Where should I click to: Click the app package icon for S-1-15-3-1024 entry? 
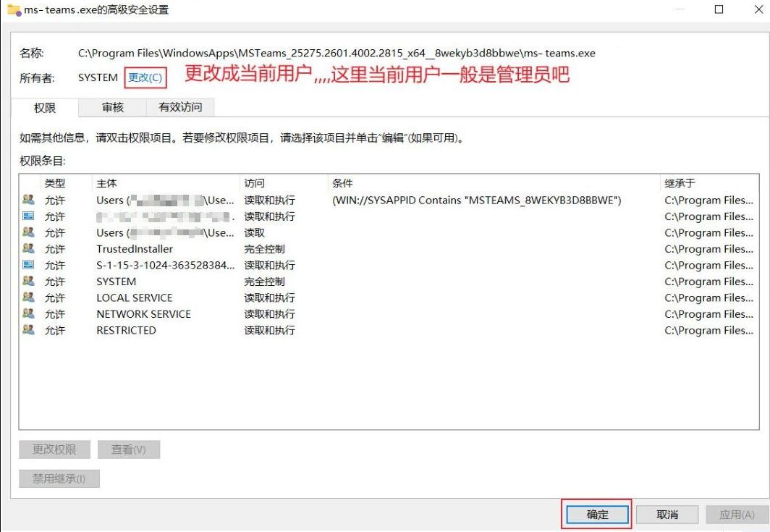[28, 265]
